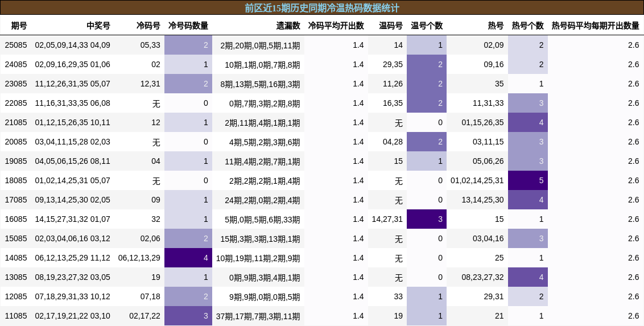Select issue number 15085

tap(16, 238)
